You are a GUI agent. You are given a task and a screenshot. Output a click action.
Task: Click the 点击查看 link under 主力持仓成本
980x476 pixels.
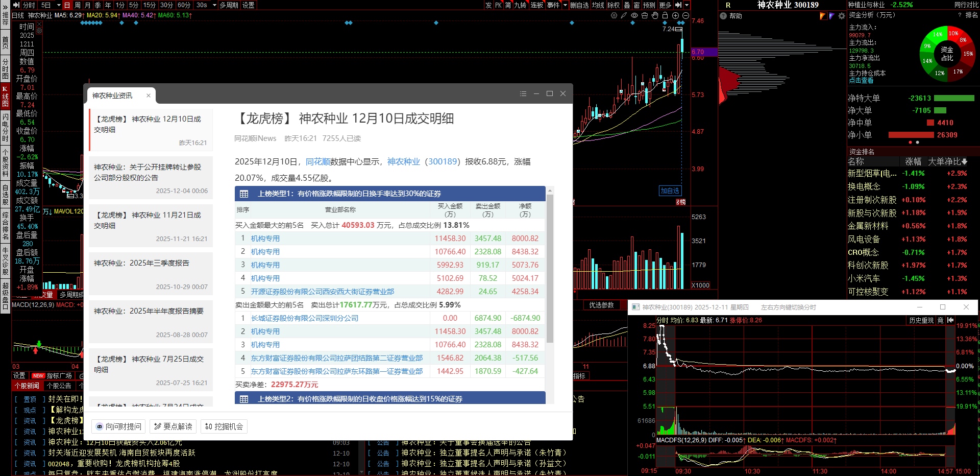point(861,80)
